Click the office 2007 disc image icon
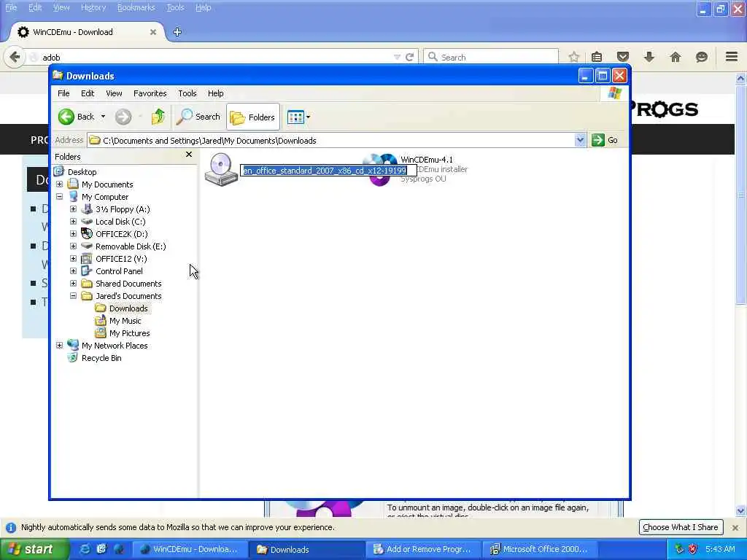 tap(221, 169)
